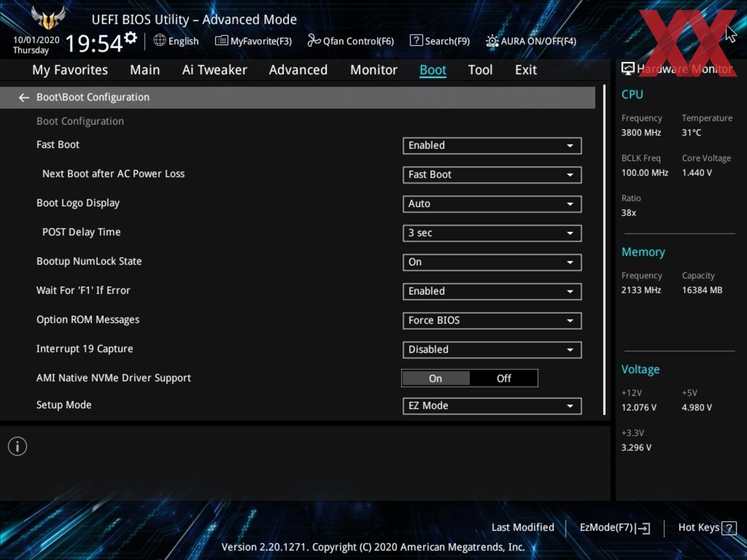747x560 pixels.
Task: Click the Fast Boot setting label
Action: (58, 145)
